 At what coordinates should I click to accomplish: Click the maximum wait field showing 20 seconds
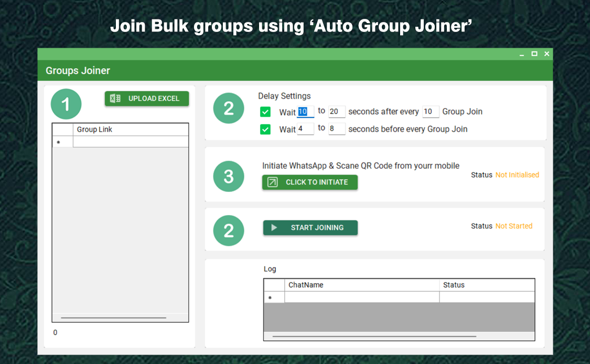(x=337, y=112)
